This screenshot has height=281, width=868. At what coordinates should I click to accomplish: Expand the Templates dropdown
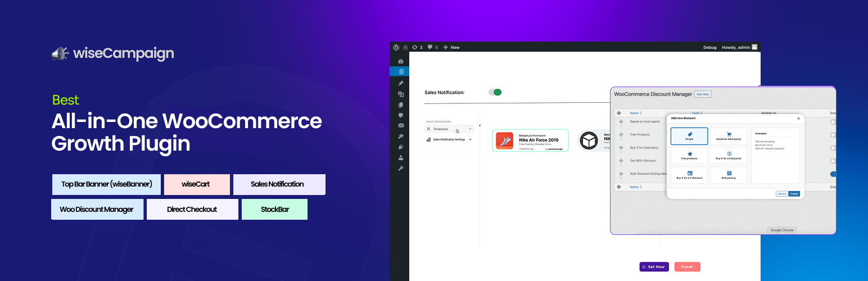tap(449, 129)
